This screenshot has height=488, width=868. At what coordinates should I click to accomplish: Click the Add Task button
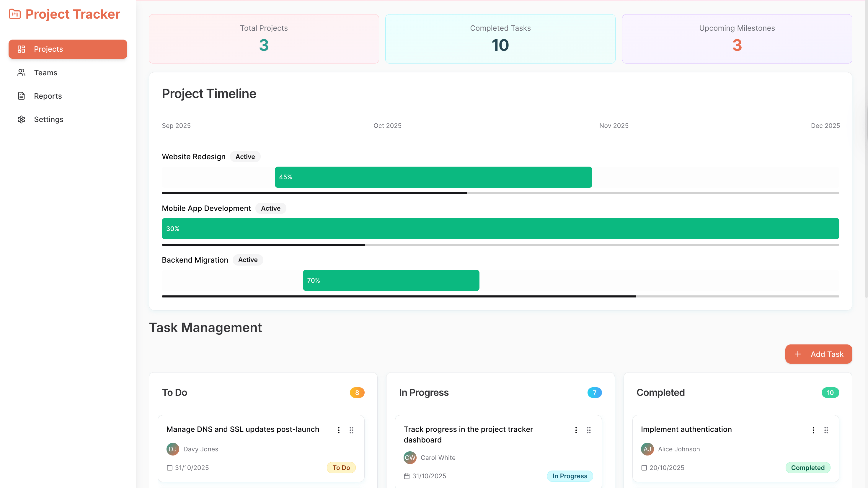coord(818,354)
